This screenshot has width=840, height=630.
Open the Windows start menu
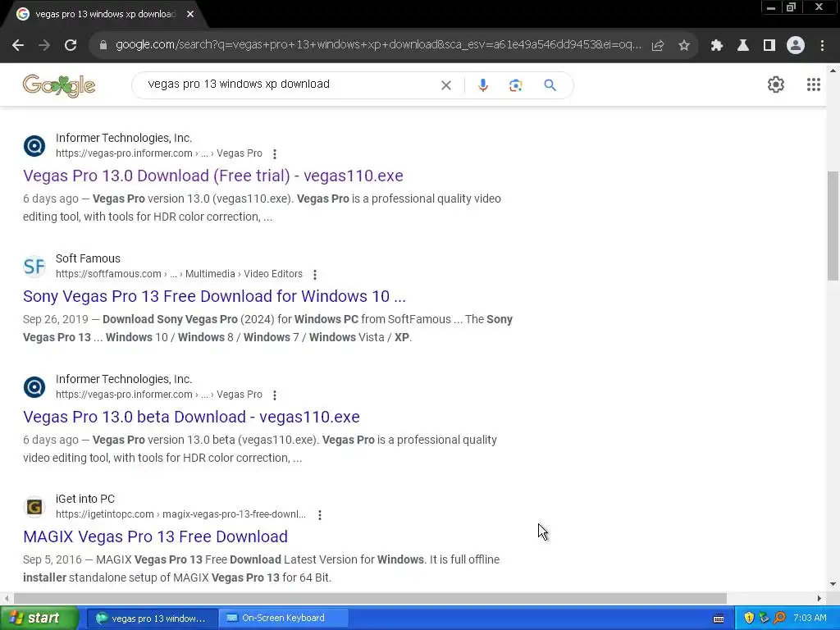[39, 619]
